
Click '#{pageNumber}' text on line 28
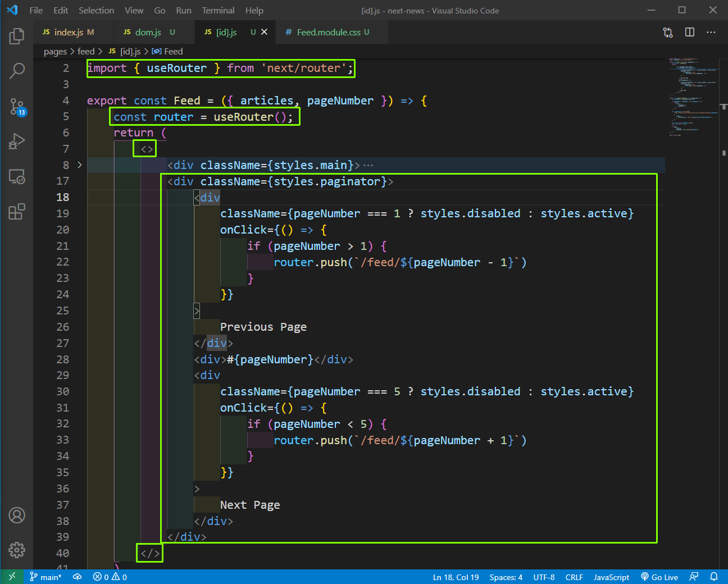point(270,359)
